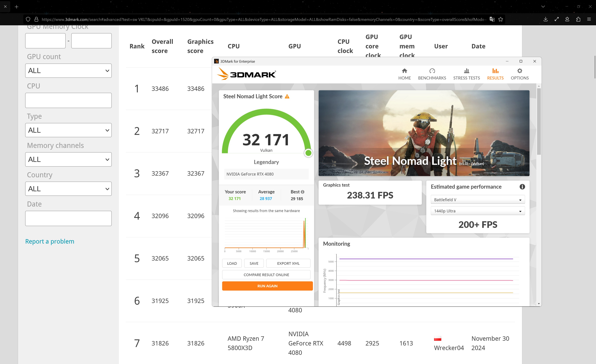This screenshot has height=364, width=596.
Task: Open the HOME tab in 3DMark
Action: (x=404, y=74)
